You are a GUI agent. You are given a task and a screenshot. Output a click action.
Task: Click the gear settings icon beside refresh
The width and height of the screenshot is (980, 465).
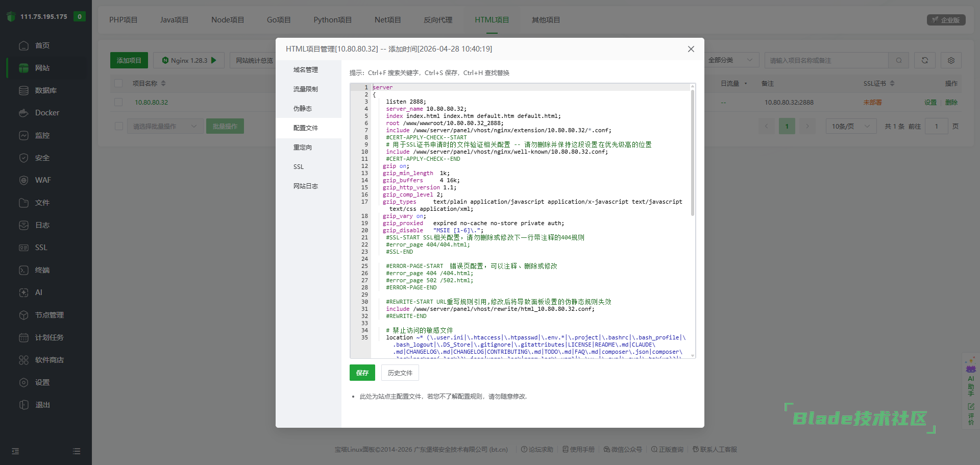pos(951,60)
